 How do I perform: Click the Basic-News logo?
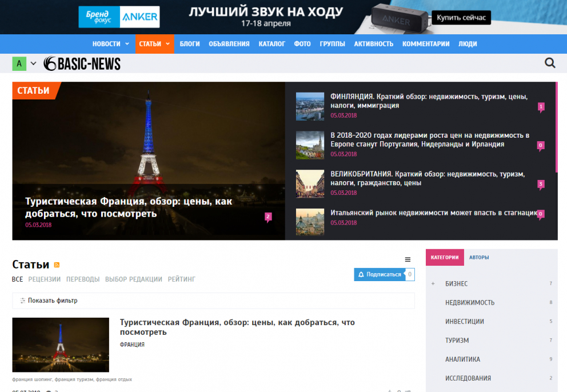pyautogui.click(x=82, y=64)
